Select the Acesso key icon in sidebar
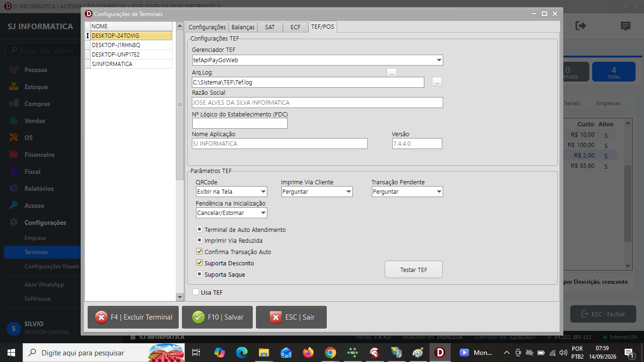This screenshot has width=644, height=362. [14, 206]
